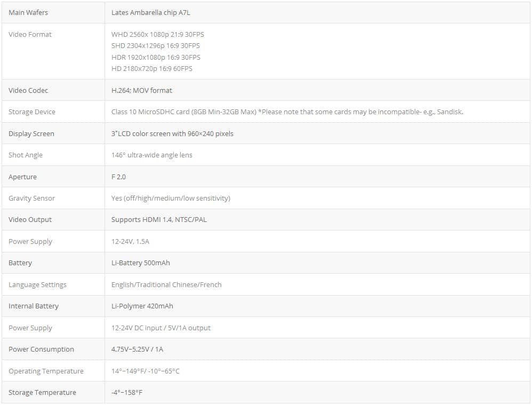The width and height of the screenshot is (532, 405).
Task: Click the Storage Device label
Action: 32,112
